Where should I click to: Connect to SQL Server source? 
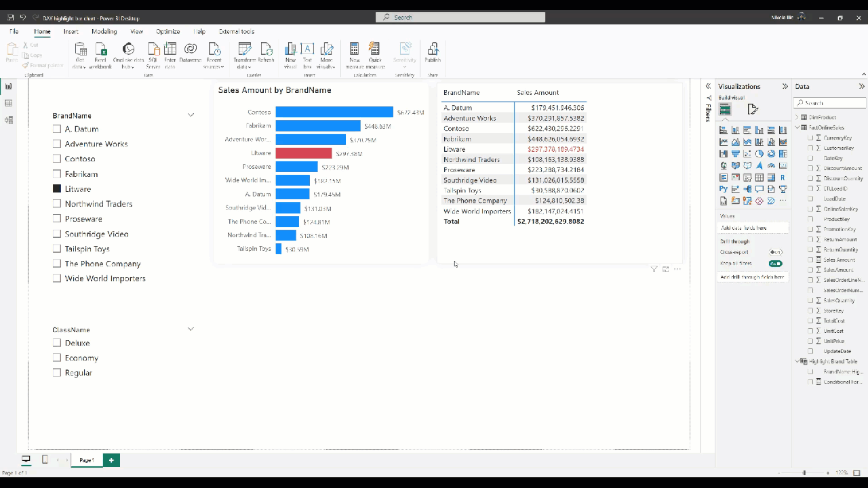pyautogui.click(x=153, y=56)
